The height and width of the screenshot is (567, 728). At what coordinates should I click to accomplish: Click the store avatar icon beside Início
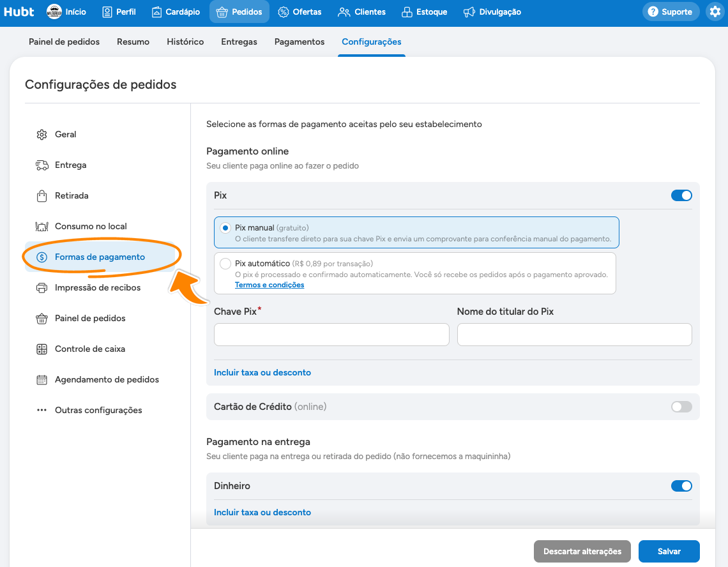click(54, 11)
